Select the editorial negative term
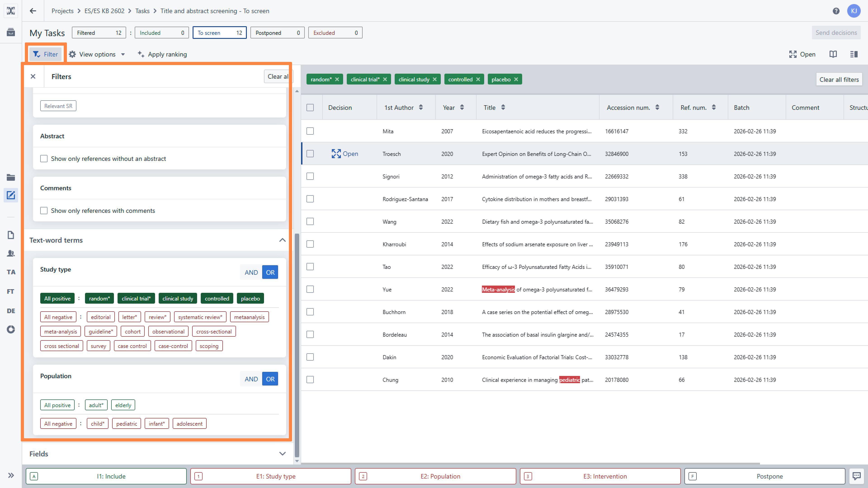The height and width of the screenshot is (488, 868). (101, 317)
